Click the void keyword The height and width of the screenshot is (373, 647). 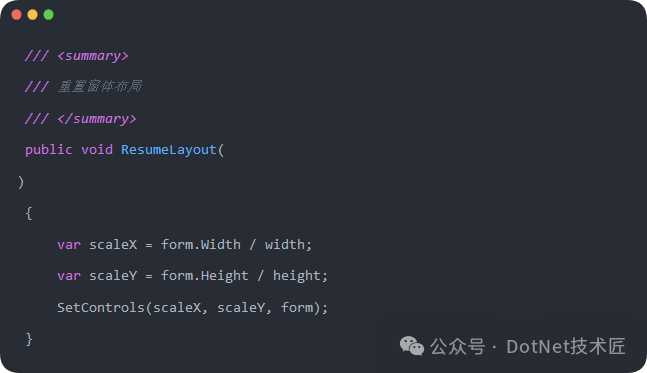point(97,149)
